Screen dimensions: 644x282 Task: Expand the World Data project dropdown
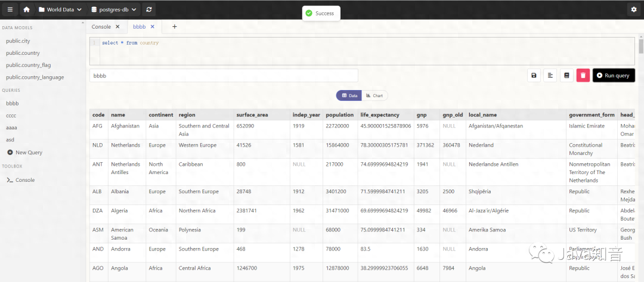[x=60, y=10]
